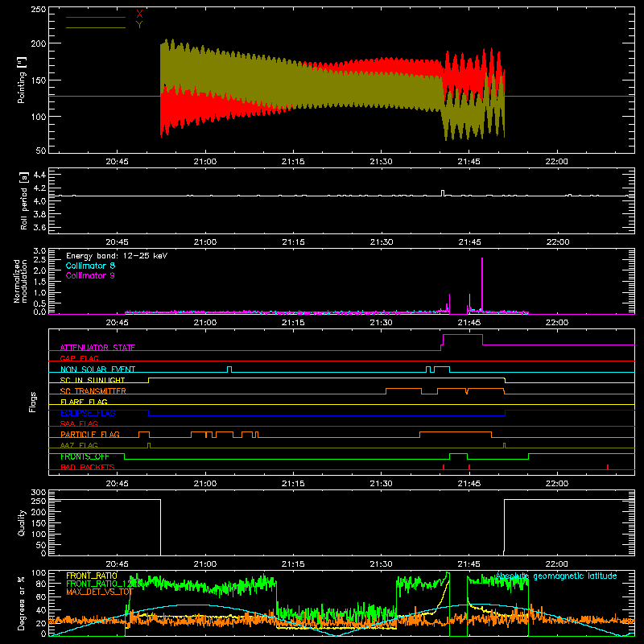Click the 21:00 tick label under Flags plot

point(205,484)
